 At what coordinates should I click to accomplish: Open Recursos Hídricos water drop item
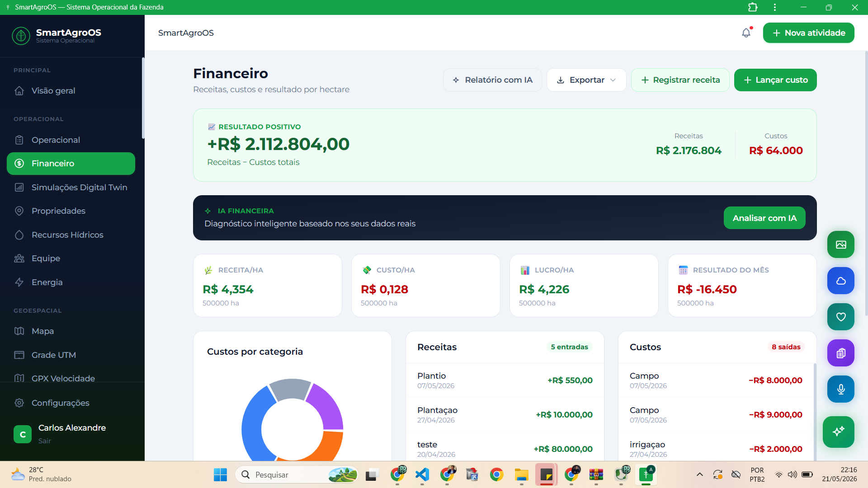(71, 235)
